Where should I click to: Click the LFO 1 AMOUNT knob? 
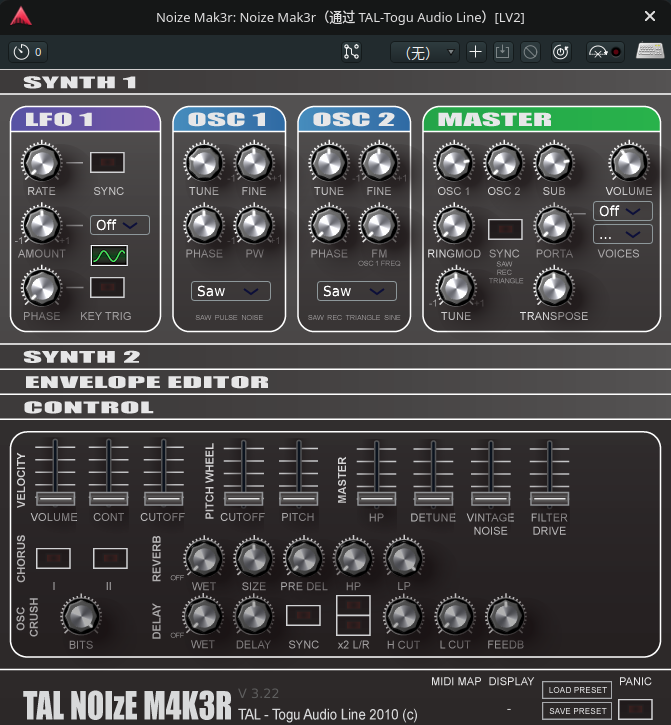(x=41, y=225)
